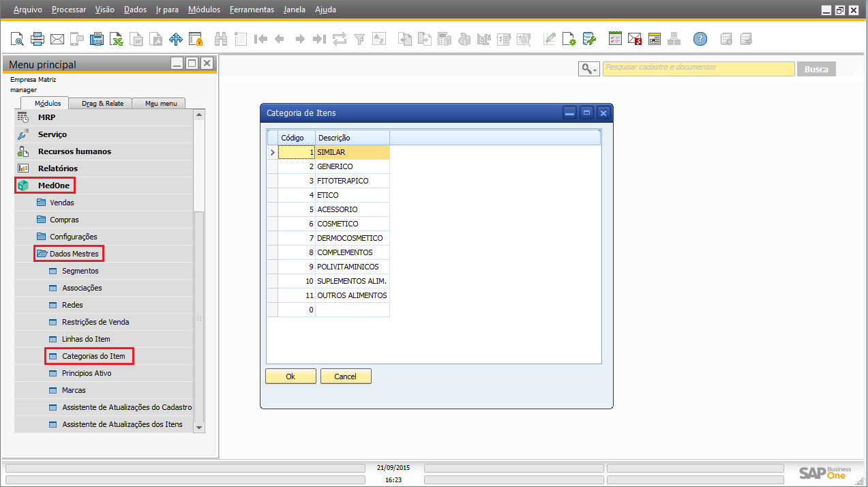Screen dimensions: 868x487
Task: Open the Janela menu
Action: (295, 10)
